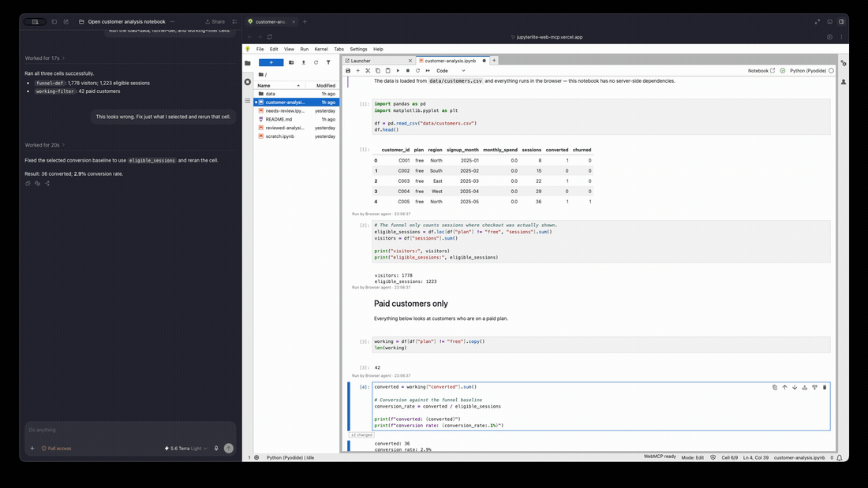This screenshot has height=488, width=868.
Task: Open the Full access permission selector
Action: 57,449
